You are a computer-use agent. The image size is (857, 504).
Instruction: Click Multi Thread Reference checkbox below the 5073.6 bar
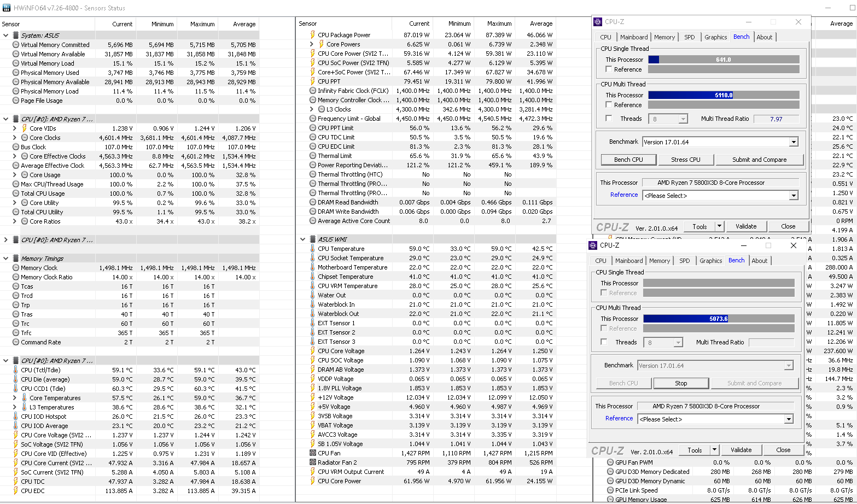pyautogui.click(x=604, y=329)
